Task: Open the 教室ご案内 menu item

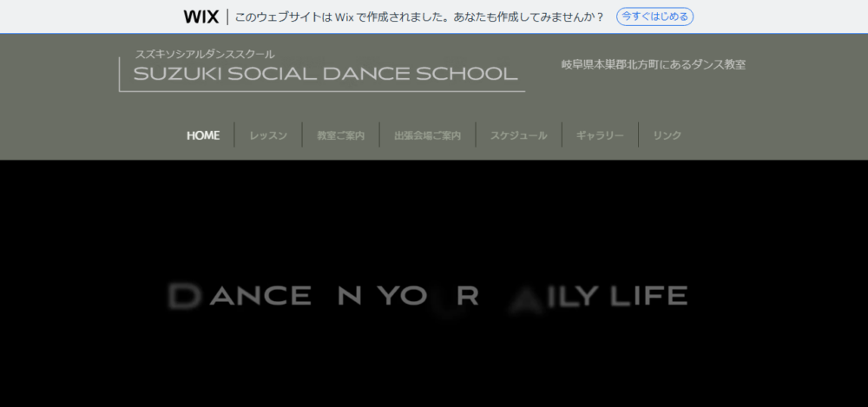Action: tap(340, 135)
